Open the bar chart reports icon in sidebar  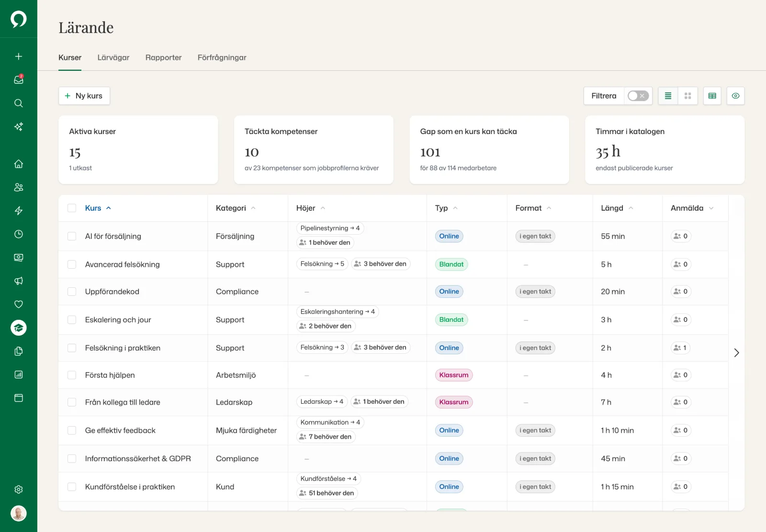pyautogui.click(x=19, y=374)
